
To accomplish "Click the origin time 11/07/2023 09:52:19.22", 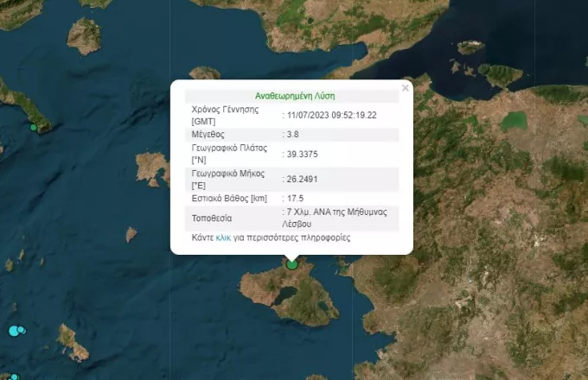I will coord(333,115).
